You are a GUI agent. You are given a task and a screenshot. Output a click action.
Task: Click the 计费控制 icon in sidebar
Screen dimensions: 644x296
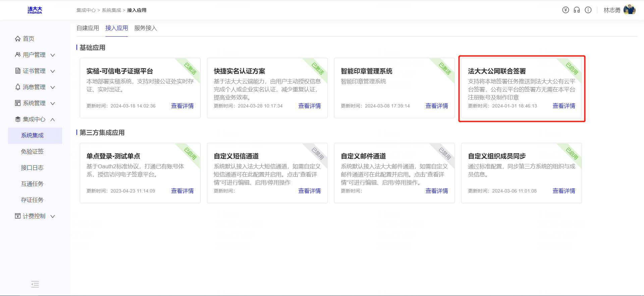point(18,216)
